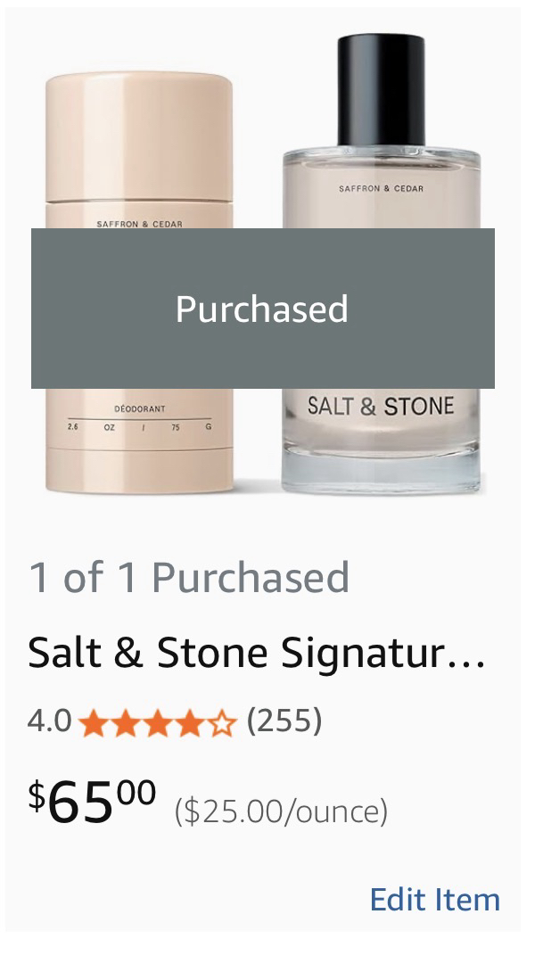Image resolution: width=543 pixels, height=980 pixels.
Task: Click the 4.0 rating number
Action: [x=49, y=721]
